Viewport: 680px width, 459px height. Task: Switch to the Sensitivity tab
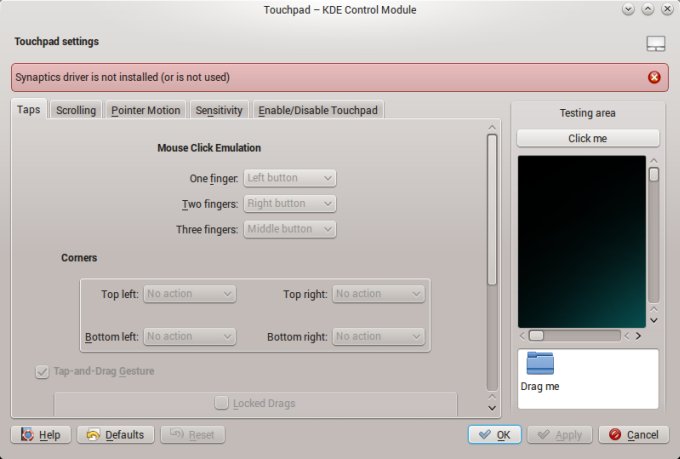(x=219, y=110)
